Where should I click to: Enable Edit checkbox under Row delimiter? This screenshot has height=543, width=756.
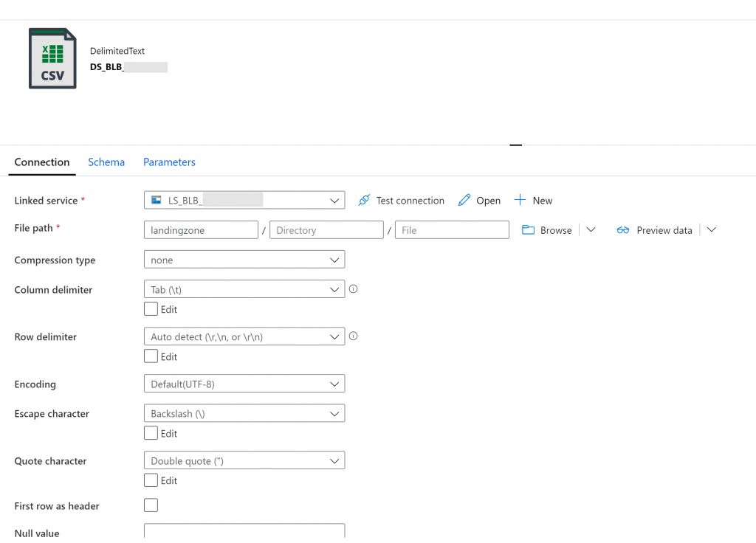[151, 356]
